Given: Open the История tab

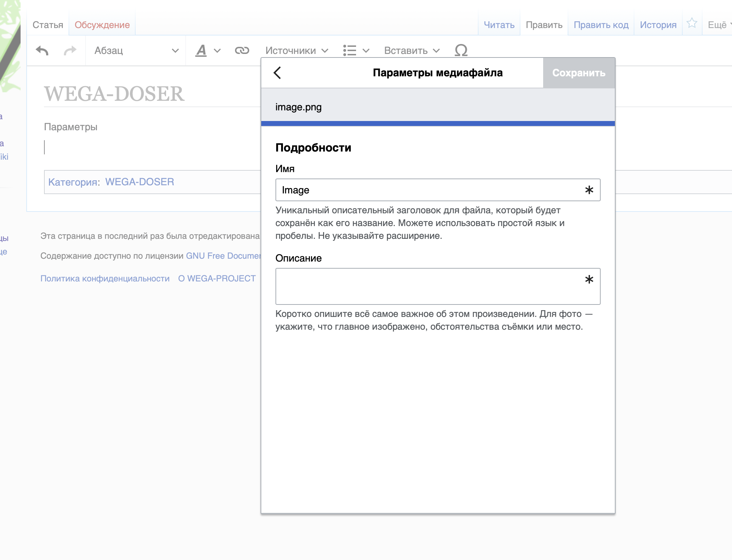Looking at the screenshot, I should click(x=658, y=25).
